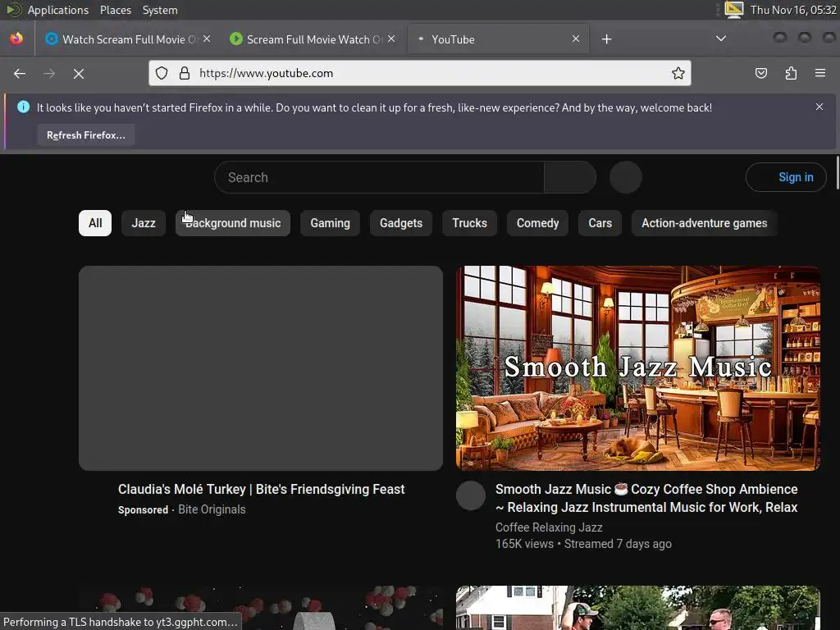The width and height of the screenshot is (840, 630).
Task: Dismiss the Firefox refresh notification bar
Action: [x=819, y=107]
